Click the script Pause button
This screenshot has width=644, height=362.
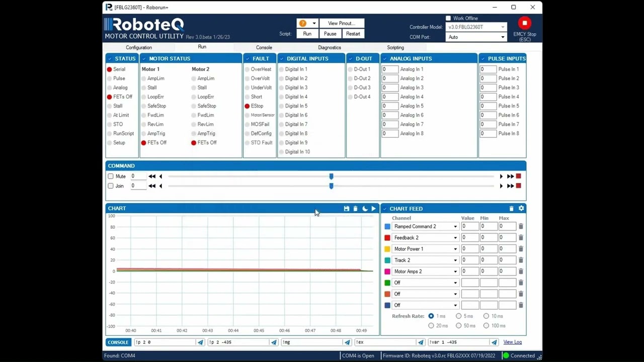pyautogui.click(x=330, y=34)
